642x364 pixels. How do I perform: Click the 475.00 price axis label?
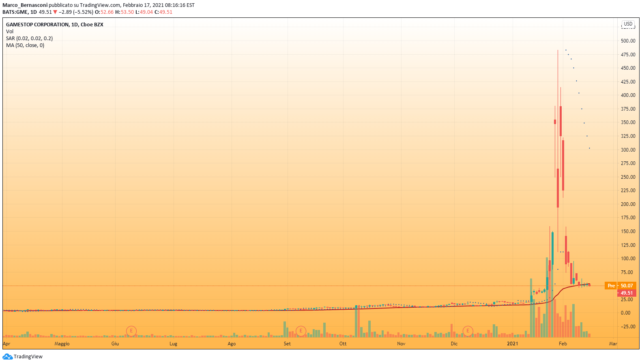[x=628, y=55]
